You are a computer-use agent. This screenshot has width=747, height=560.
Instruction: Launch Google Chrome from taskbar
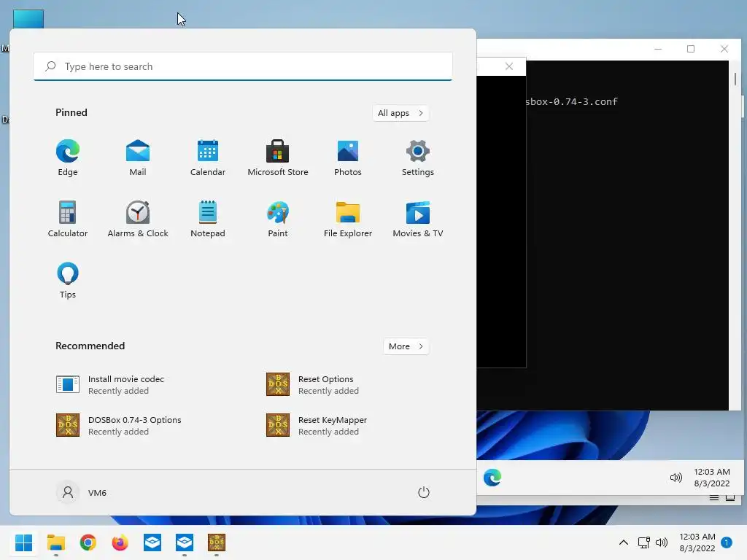point(88,542)
